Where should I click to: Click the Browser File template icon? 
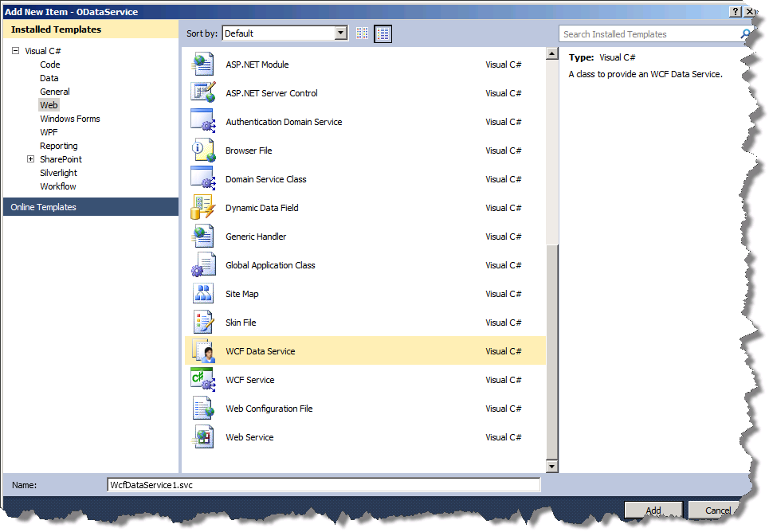coord(203,150)
